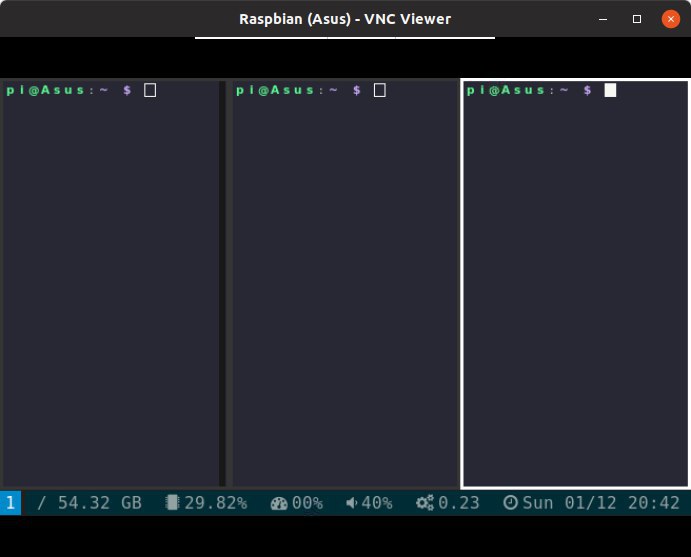Click the clock icon in status bar
691x557 pixels.
point(510,502)
